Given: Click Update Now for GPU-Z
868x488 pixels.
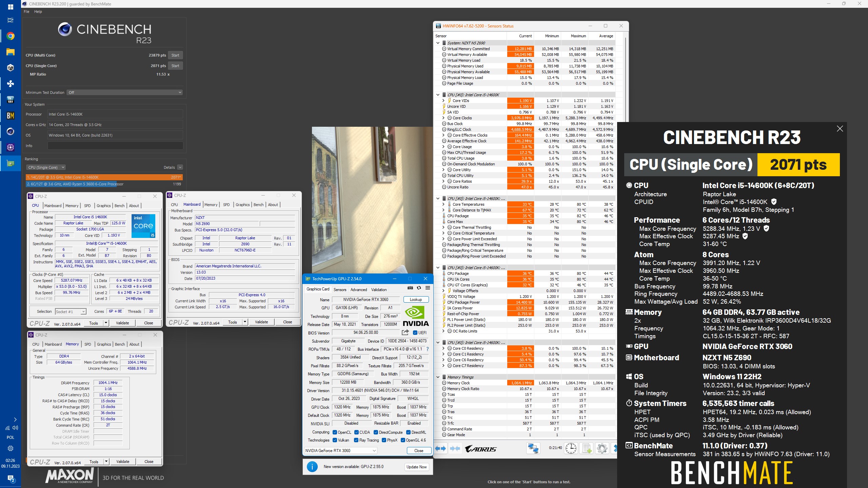Looking at the screenshot, I should (x=417, y=467).
